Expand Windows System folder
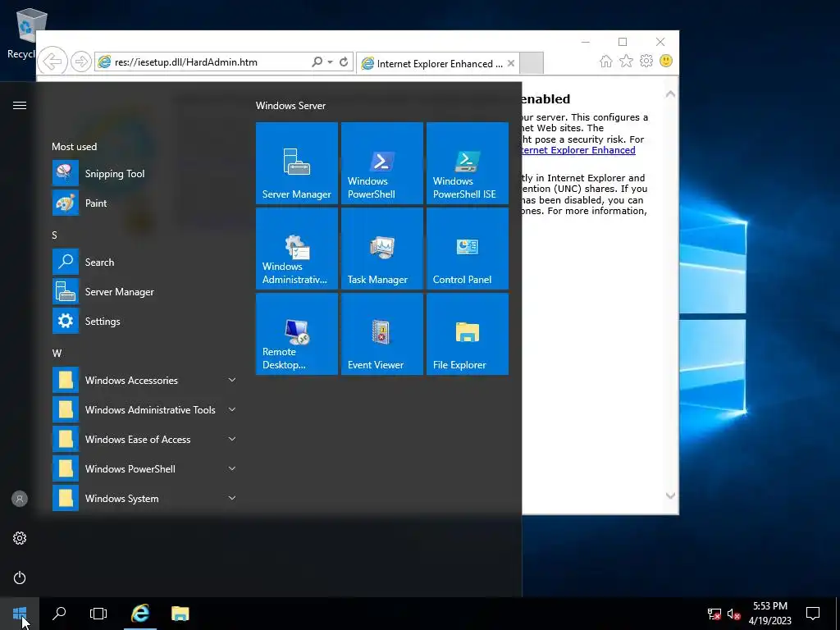The height and width of the screenshot is (630, 840). pos(144,498)
